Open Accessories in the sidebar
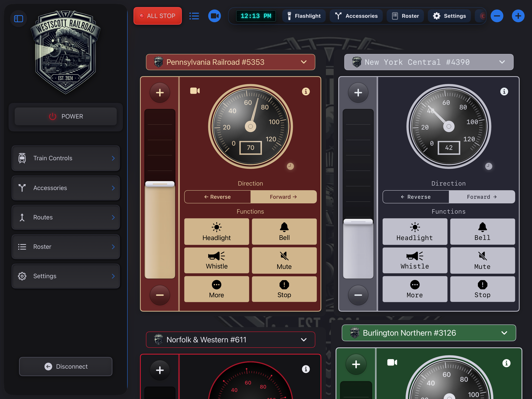532x399 pixels. click(66, 188)
